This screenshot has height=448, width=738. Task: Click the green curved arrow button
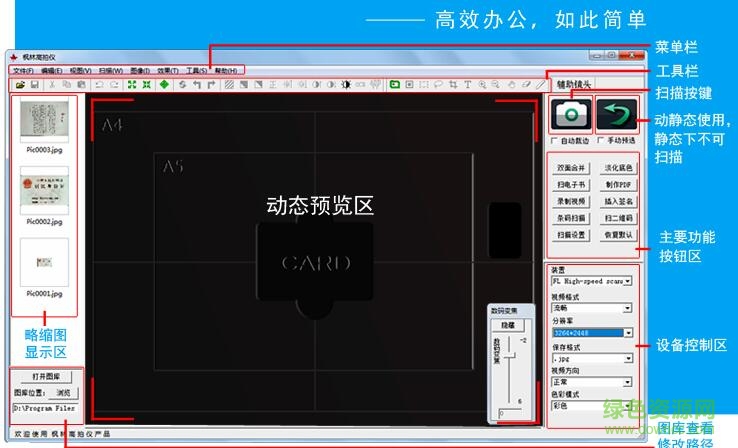point(617,114)
